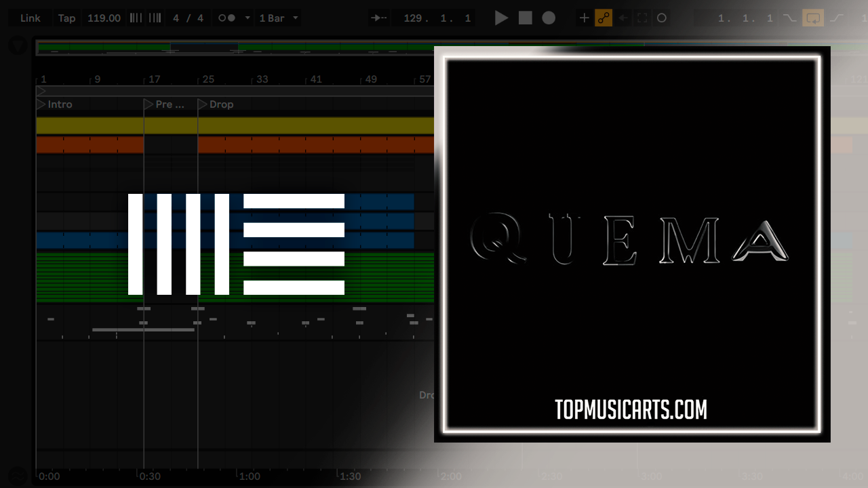
Task: Click the Session Record circle icon
Action: pos(662,18)
